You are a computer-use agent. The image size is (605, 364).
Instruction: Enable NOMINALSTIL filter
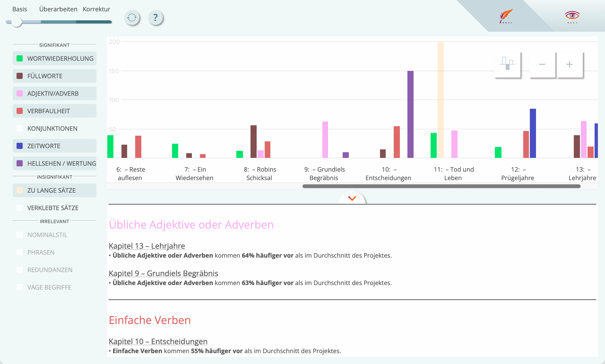[x=54, y=235]
